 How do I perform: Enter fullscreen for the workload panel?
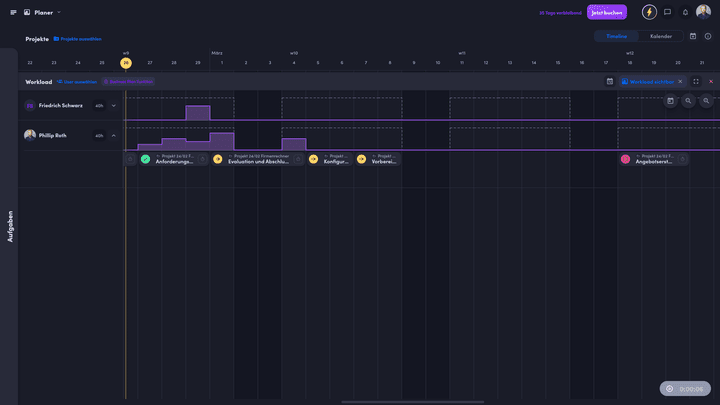[696, 81]
